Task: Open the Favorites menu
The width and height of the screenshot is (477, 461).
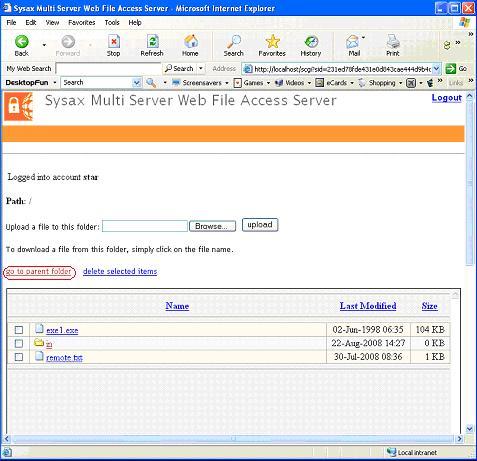Action: pos(82,22)
